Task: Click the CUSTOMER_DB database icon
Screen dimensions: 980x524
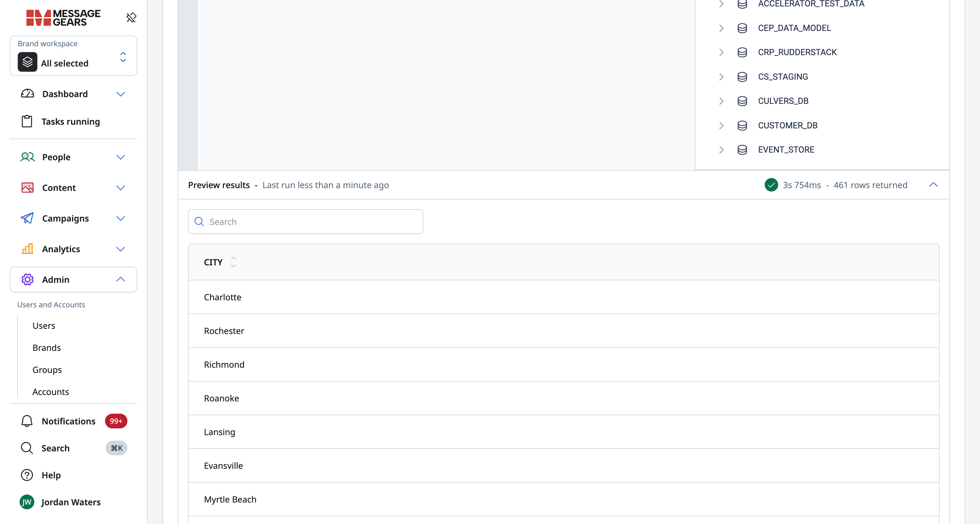Action: (x=742, y=125)
